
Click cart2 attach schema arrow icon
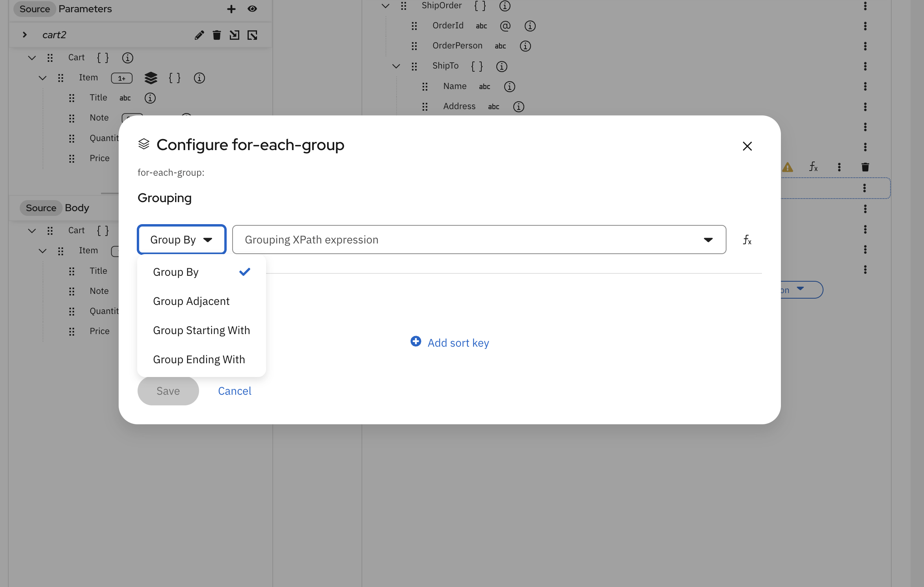235,35
